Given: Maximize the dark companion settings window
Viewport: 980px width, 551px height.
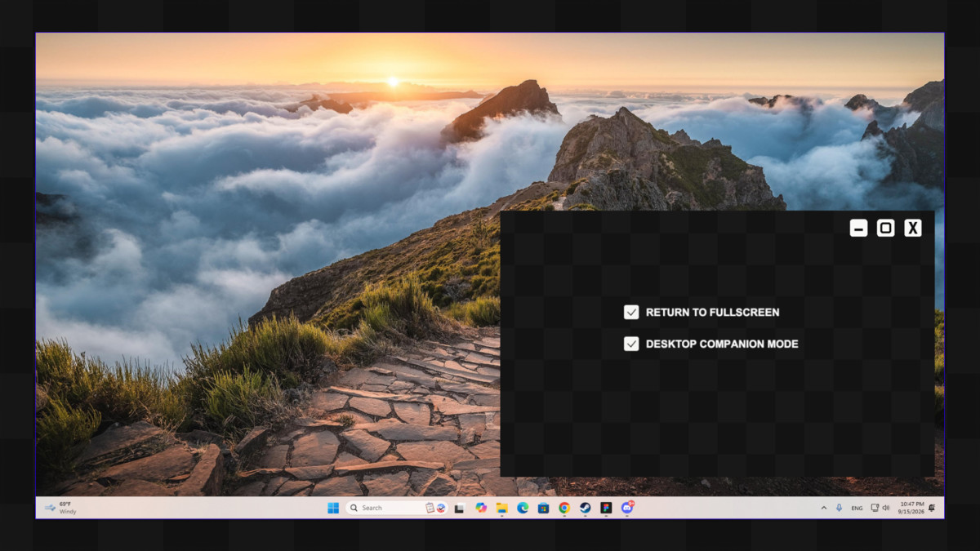Looking at the screenshot, I should coord(886,228).
